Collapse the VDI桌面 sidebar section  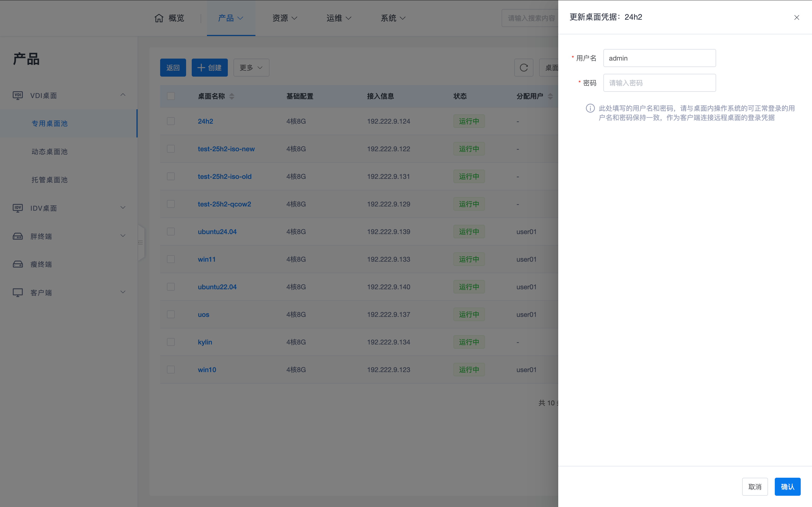pyautogui.click(x=123, y=95)
